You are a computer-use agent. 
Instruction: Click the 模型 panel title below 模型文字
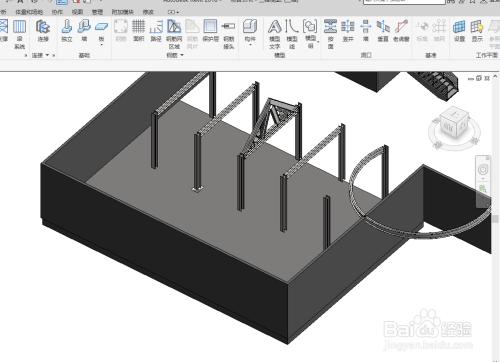[279, 55]
